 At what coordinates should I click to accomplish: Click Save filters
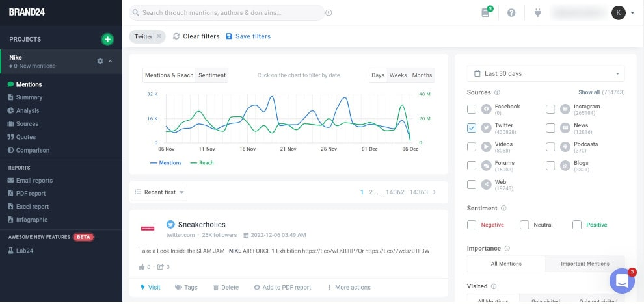248,36
